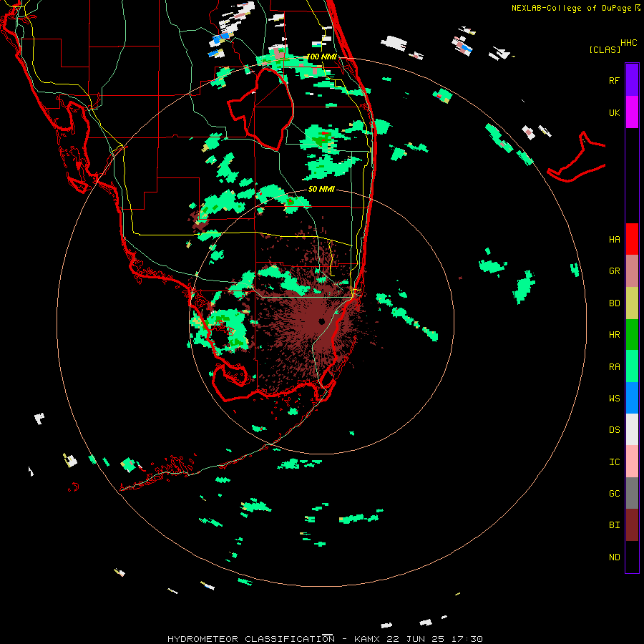Viewport: 644px width, 644px height.
Task: Click the IC light pink legend swatch
Action: [632, 462]
